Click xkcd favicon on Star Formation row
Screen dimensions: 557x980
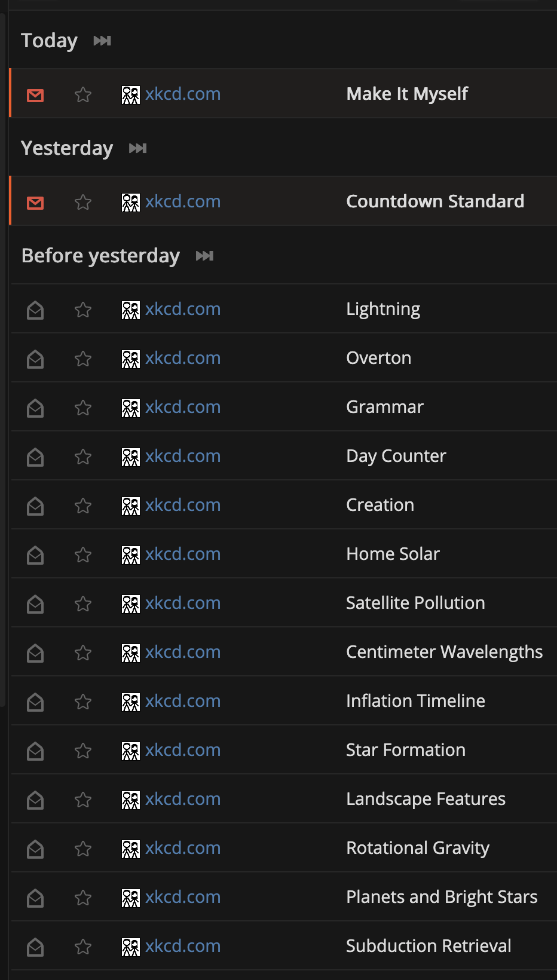click(x=130, y=751)
